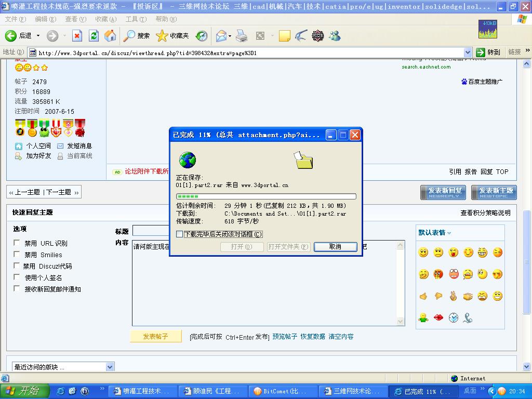The height and width of the screenshot is (399, 532).
Task: Click the 发表帖子 submit button
Action: (156, 336)
